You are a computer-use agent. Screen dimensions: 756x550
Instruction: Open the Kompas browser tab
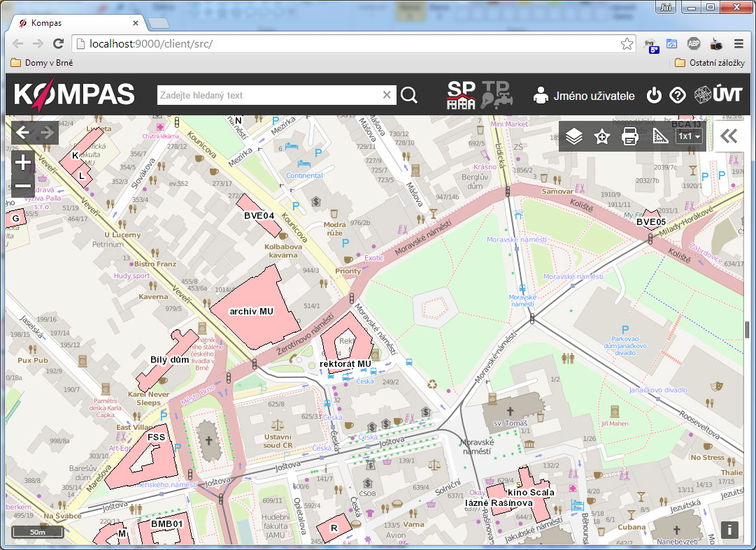(77, 23)
